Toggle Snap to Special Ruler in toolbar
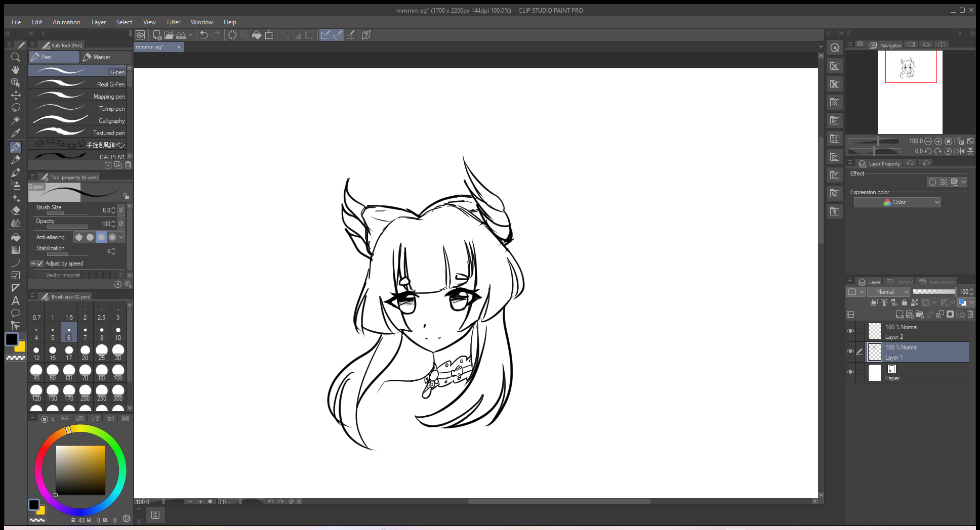This screenshot has height=530, width=980. click(338, 35)
